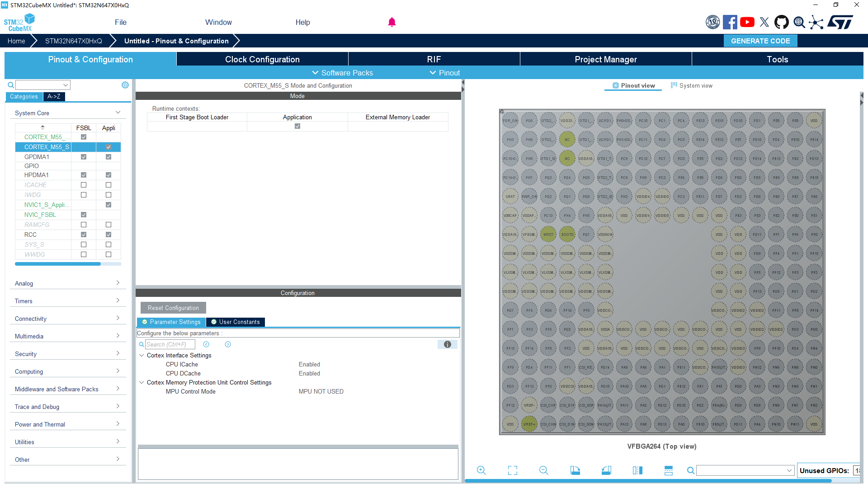Click the NRST pin on the chip
868x488 pixels.
[x=548, y=235]
